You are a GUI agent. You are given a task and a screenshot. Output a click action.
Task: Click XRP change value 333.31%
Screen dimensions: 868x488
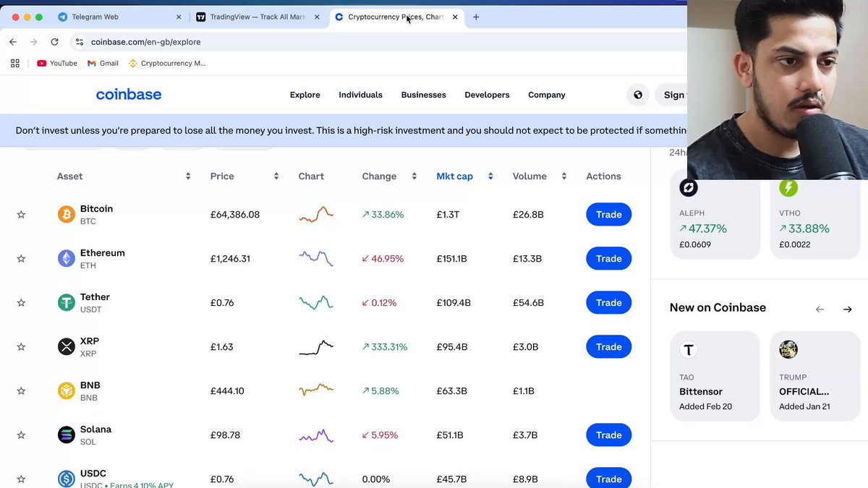[385, 347]
